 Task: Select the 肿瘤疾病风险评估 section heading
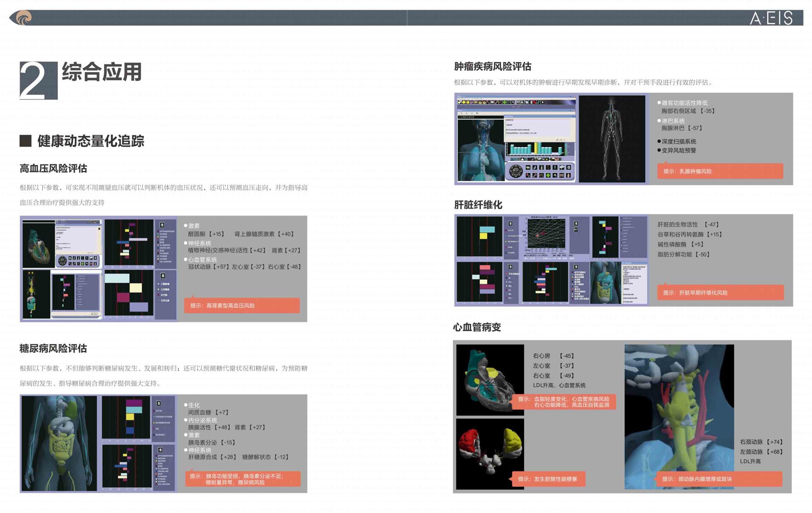click(492, 66)
